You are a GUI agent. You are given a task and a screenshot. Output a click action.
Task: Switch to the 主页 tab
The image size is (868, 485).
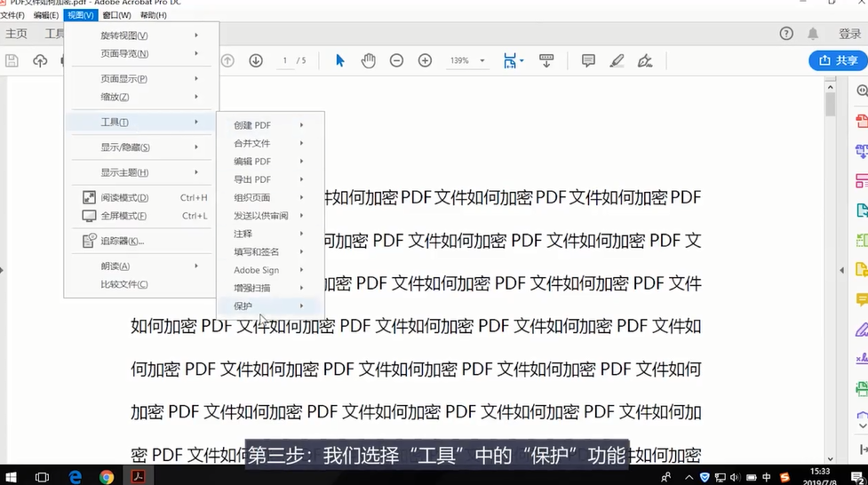(x=16, y=34)
